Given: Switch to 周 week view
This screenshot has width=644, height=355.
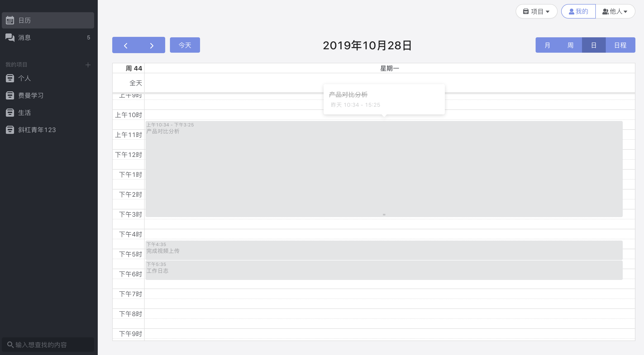Looking at the screenshot, I should (x=570, y=45).
